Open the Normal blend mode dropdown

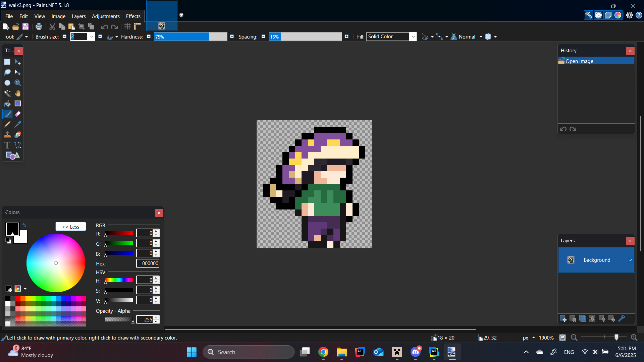481,37
